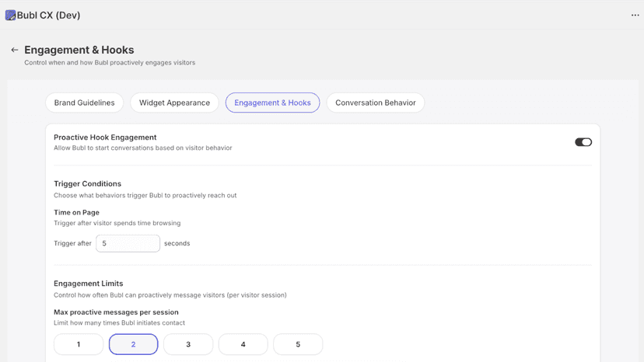
Task: Click the Trigger Conditions section heading
Action: pyautogui.click(x=87, y=183)
